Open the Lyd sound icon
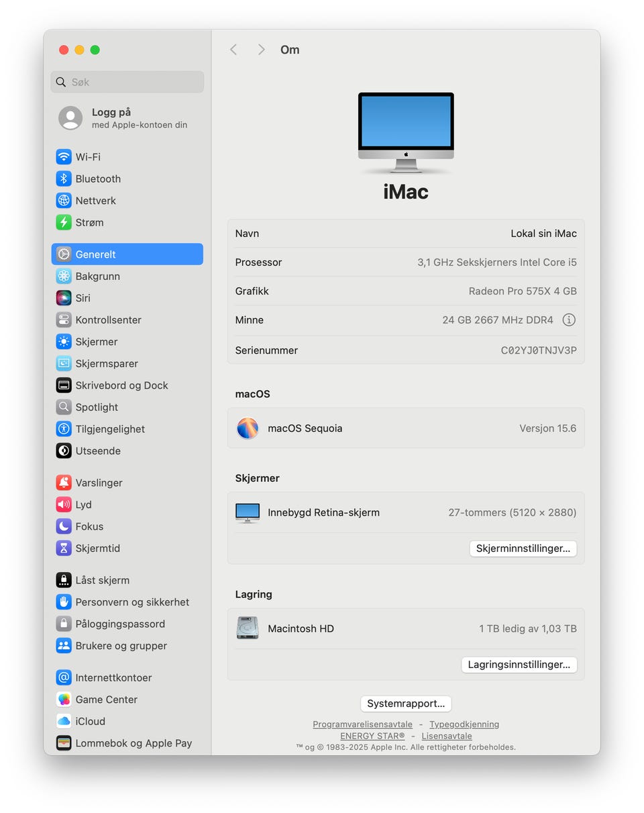Viewport: 644px width, 813px height. click(64, 504)
